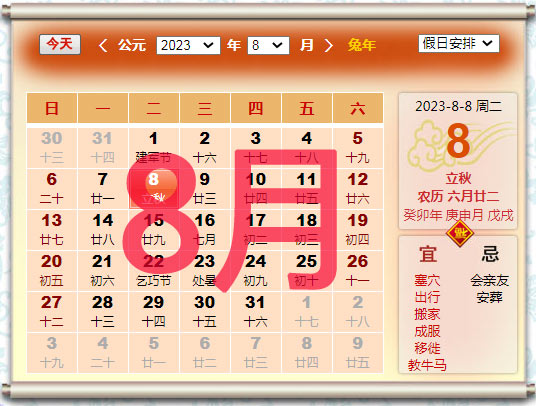This screenshot has height=406, width=536.
Task: Click 癸卯年 庚申月 戊戌 text
Action: pyautogui.click(x=458, y=215)
